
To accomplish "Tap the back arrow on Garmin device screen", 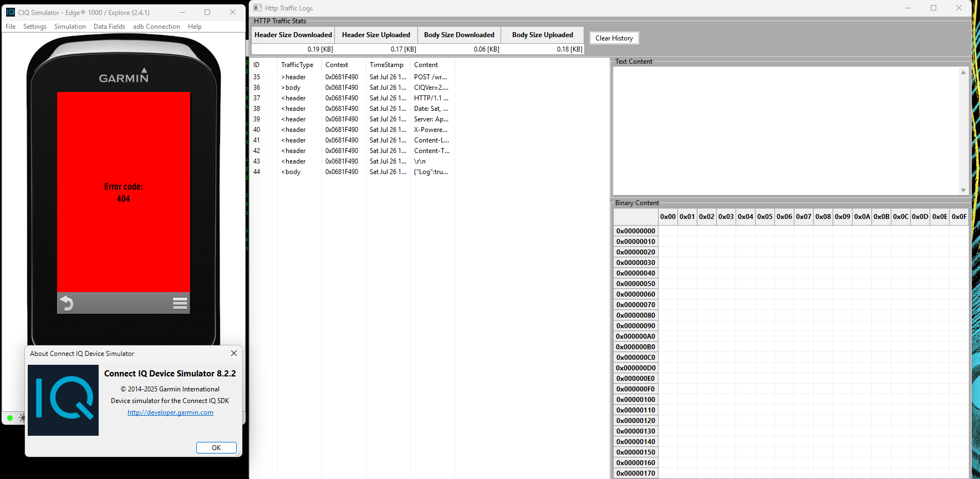I will pyautogui.click(x=67, y=303).
